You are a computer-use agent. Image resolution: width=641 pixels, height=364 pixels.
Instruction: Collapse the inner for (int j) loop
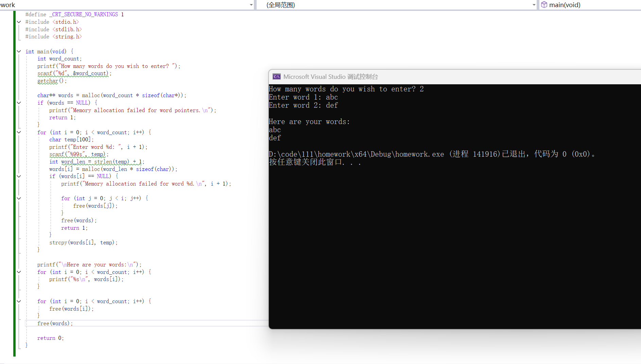click(19, 198)
